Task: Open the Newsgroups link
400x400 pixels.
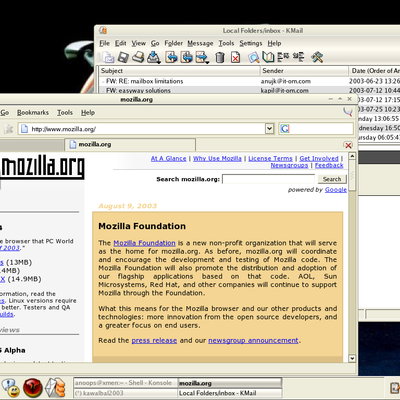Action: [289, 165]
